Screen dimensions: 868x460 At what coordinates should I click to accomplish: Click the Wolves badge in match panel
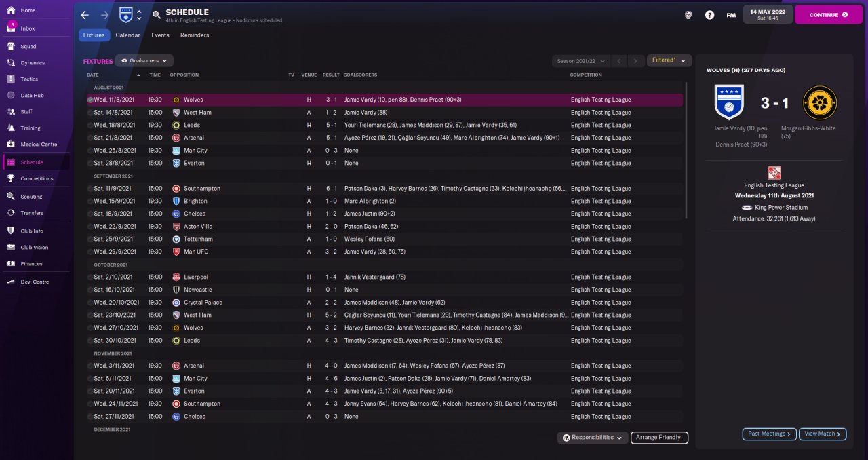(820, 102)
